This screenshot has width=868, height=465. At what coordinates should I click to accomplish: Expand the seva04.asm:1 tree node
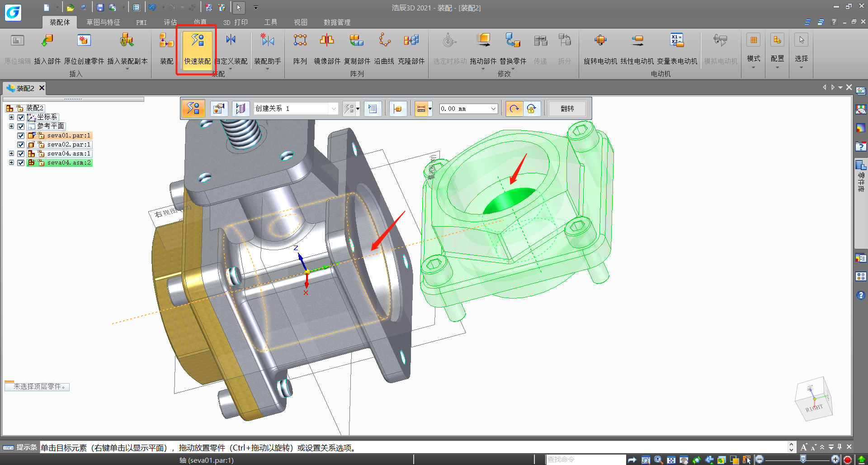tap(11, 153)
